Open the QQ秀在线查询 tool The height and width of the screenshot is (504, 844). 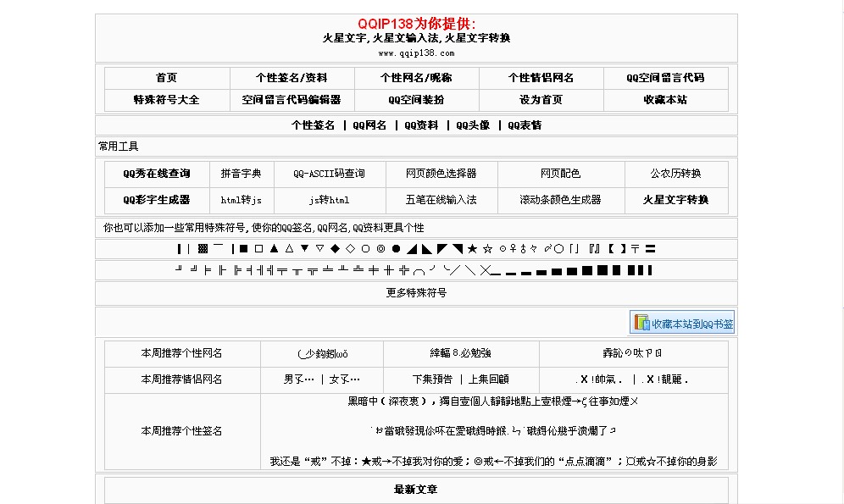pyautogui.click(x=156, y=173)
